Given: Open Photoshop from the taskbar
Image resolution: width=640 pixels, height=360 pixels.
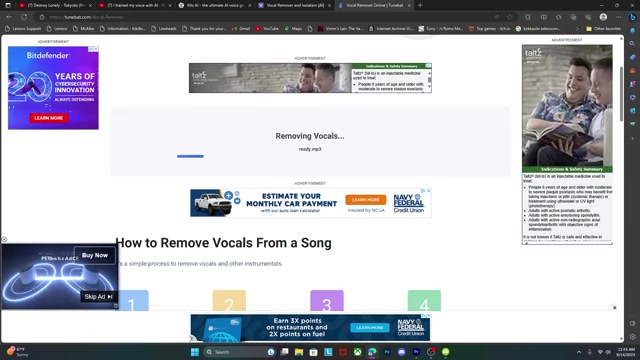Looking at the screenshot, I should pos(387,352).
